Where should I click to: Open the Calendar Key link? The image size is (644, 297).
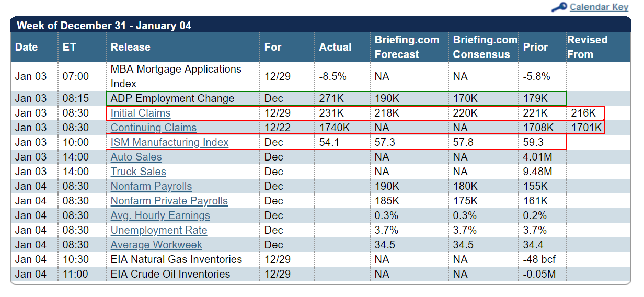[x=599, y=7]
